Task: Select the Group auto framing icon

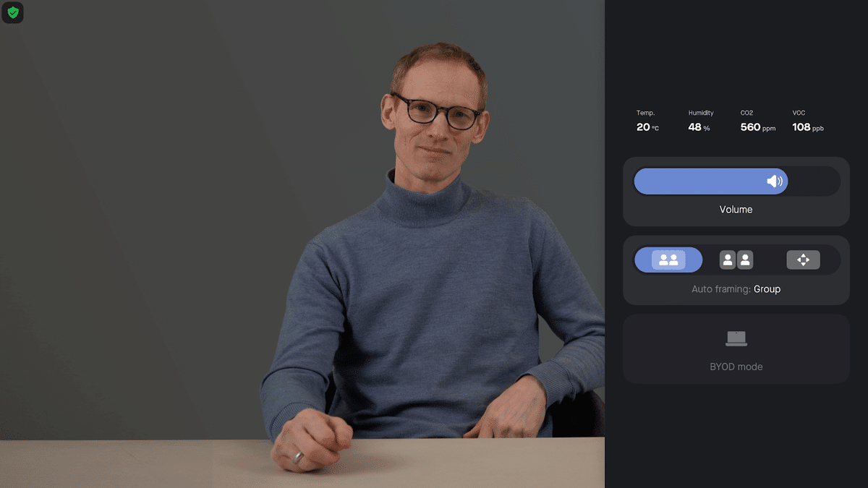Action: point(668,260)
